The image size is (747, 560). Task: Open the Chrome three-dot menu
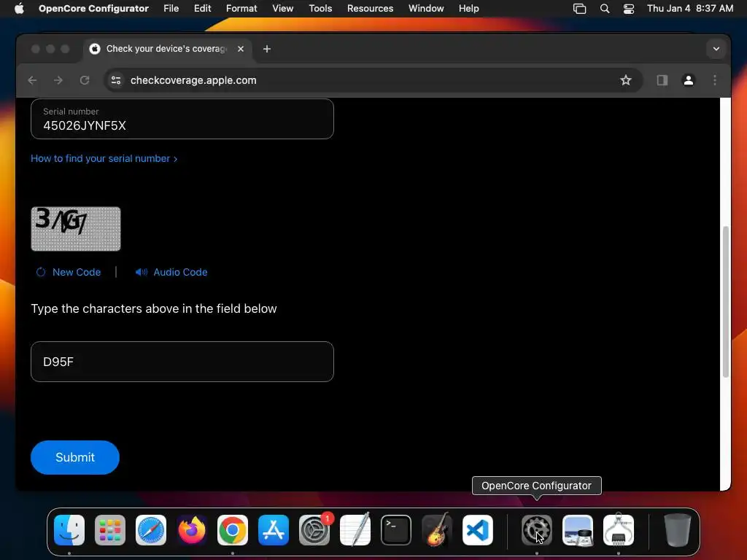point(715,80)
